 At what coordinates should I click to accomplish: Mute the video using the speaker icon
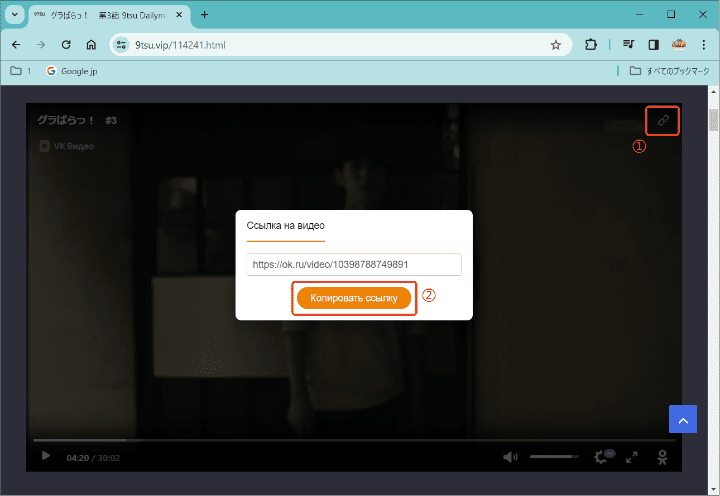coord(510,457)
